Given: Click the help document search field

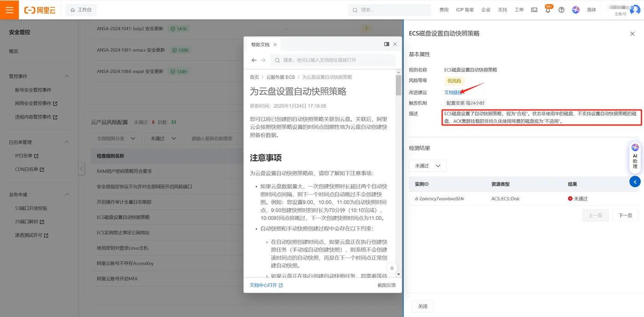Looking at the screenshot, I should point(333,60).
